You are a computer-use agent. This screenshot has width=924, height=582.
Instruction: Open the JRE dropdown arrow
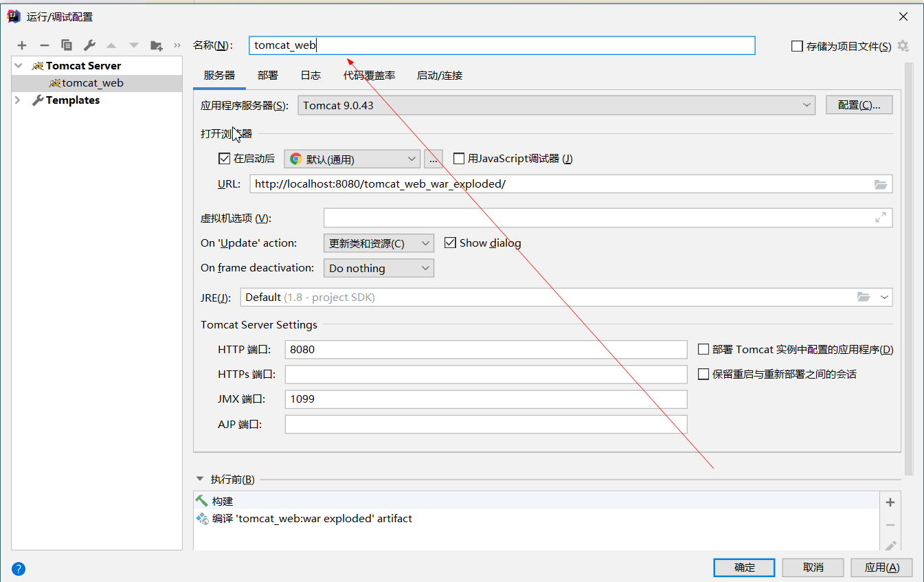click(x=883, y=297)
